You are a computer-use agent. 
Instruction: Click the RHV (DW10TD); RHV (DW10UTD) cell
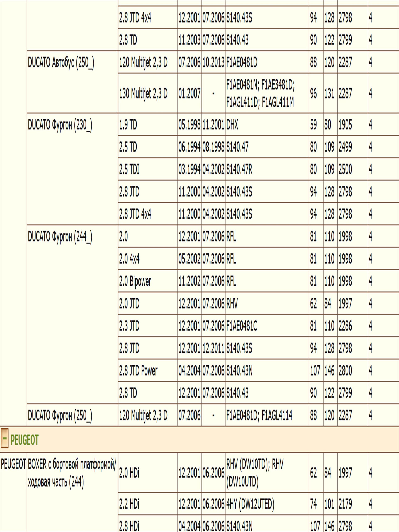tap(267, 472)
